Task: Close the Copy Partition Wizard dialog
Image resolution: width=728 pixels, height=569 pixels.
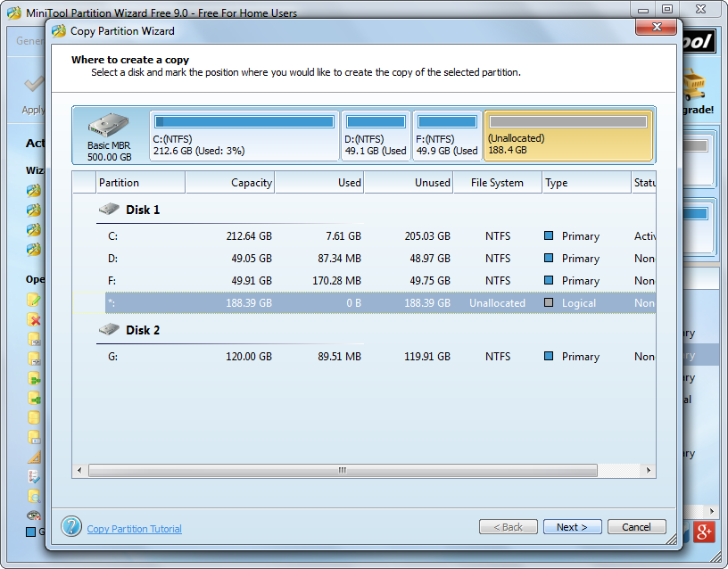Action: 656,27
